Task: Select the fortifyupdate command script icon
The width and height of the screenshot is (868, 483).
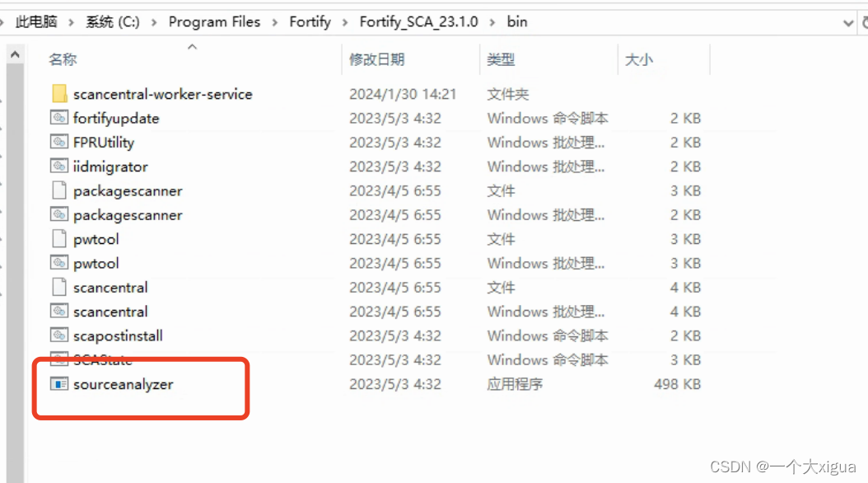Action: [58, 118]
